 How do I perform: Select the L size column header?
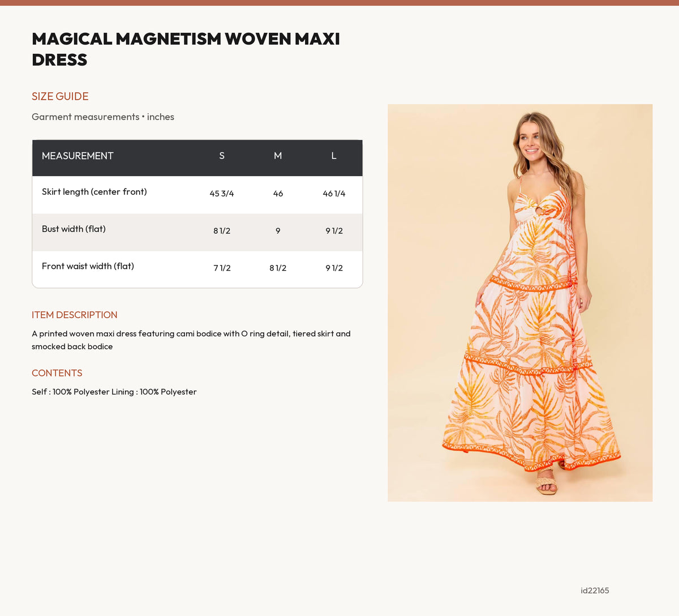point(334,156)
